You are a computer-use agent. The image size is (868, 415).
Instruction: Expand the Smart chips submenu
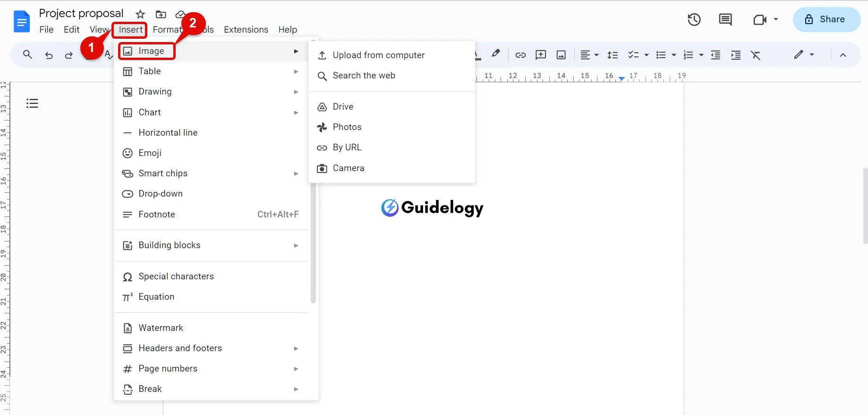[211, 173]
